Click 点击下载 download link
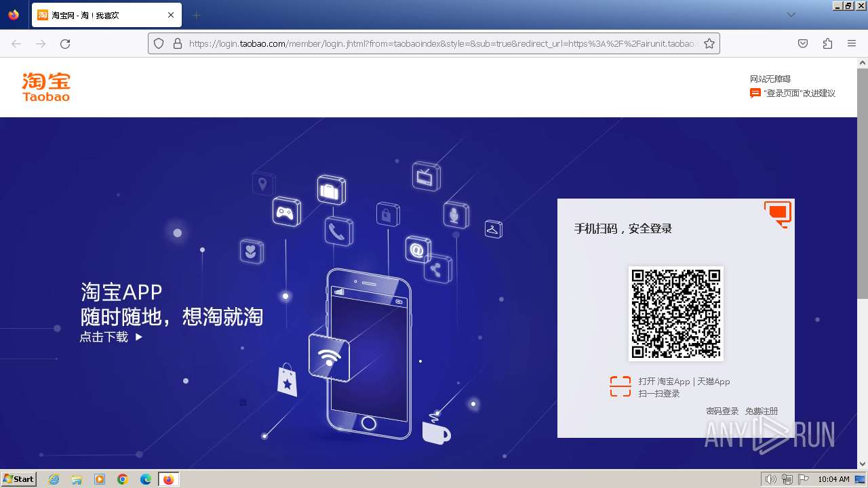 tap(111, 337)
